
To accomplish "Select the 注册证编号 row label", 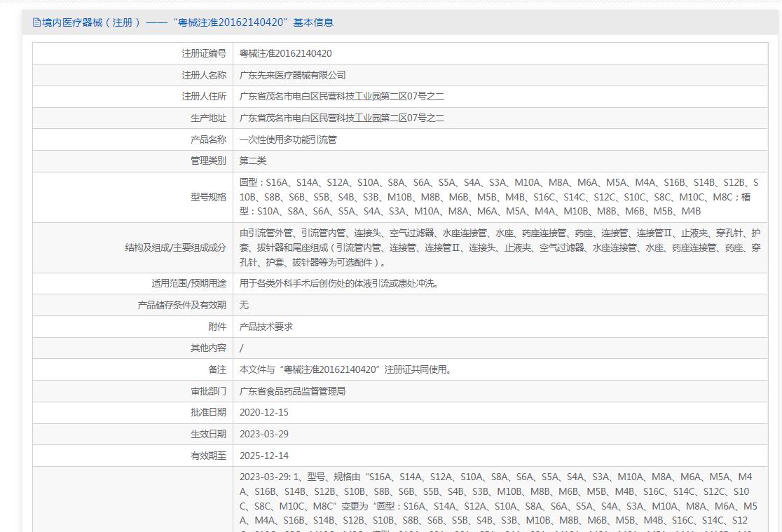I will tap(204, 53).
